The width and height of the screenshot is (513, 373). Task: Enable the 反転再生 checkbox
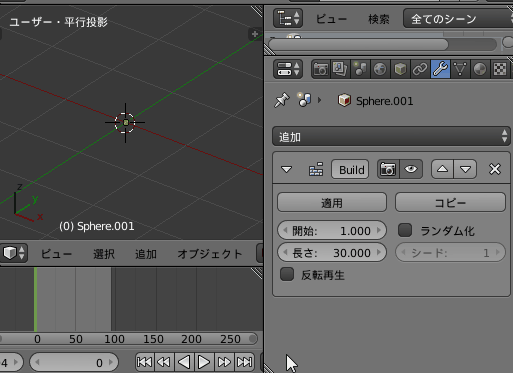click(287, 274)
